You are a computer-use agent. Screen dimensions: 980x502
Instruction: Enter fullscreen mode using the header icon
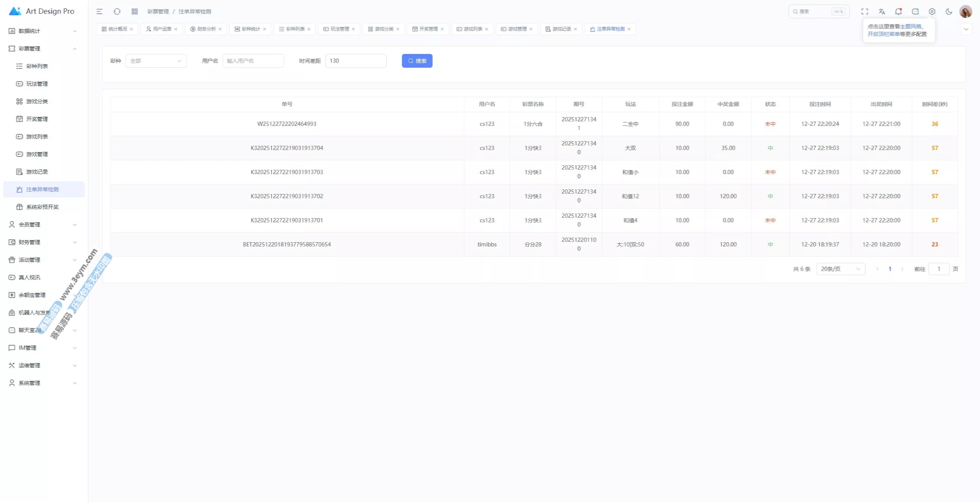coord(865,11)
